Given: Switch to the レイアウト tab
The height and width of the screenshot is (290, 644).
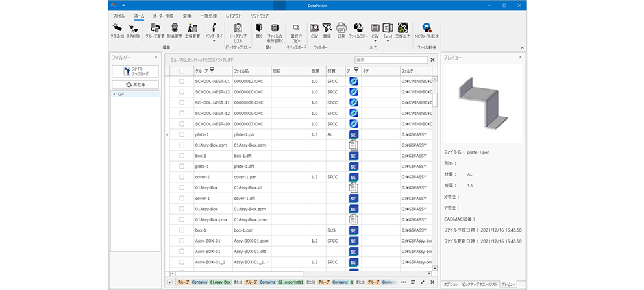Looking at the screenshot, I should point(234,16).
